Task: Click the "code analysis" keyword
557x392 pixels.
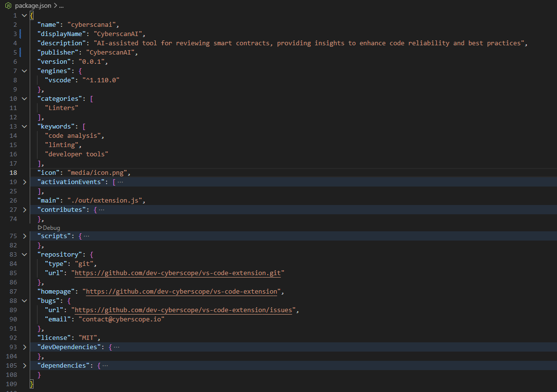Action: pyautogui.click(x=73, y=135)
